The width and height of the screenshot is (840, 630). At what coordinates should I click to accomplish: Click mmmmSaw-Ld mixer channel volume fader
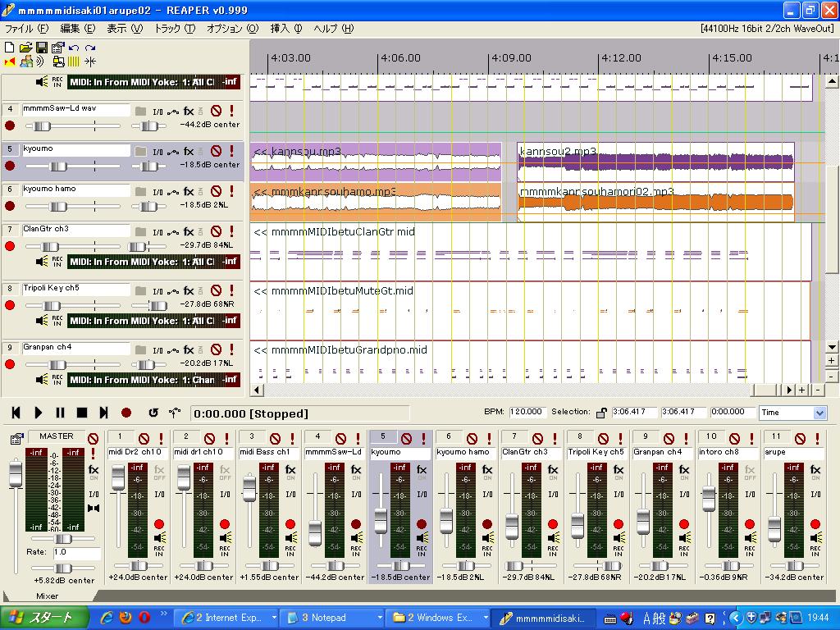click(x=316, y=532)
